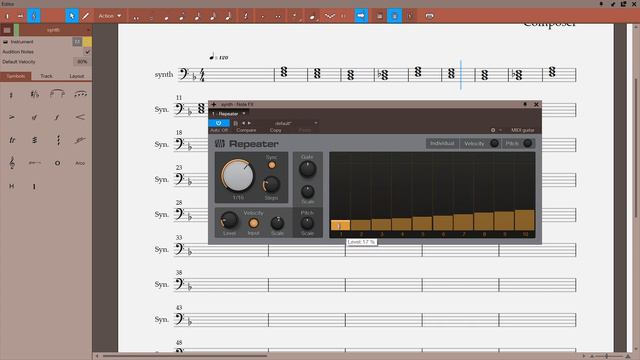Select previous preset arrow
Image resolution: width=640 pixels, height=360 pixels.
243,123
